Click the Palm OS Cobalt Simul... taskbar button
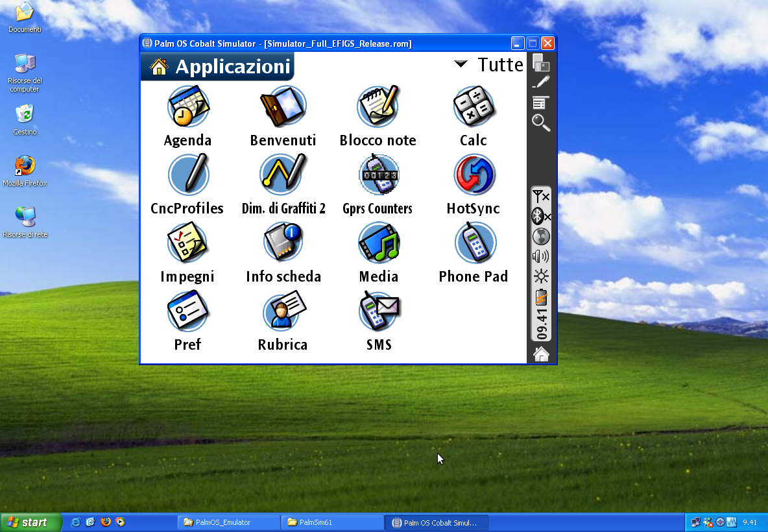Screen dimensions: 768x532 [x=437, y=522]
